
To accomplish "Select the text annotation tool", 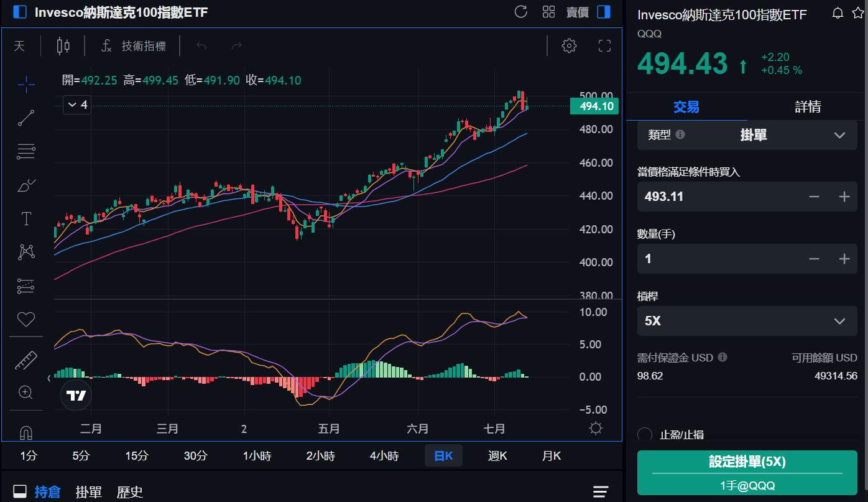I will [26, 219].
